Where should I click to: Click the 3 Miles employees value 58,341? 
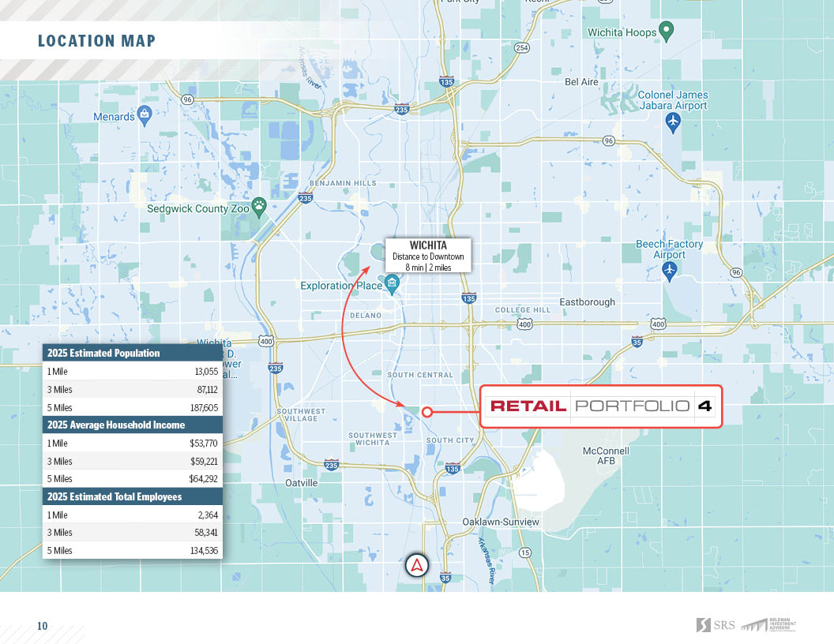(206, 533)
